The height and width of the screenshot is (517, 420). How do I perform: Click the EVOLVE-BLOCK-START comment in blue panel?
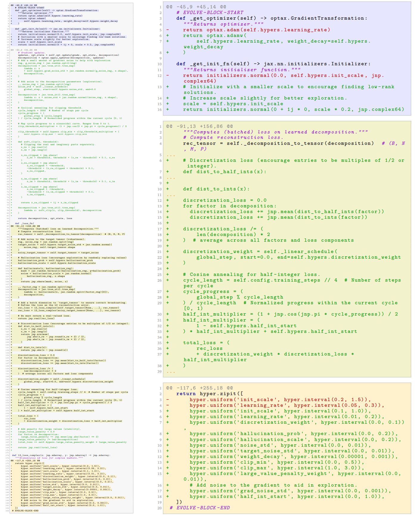point(210,13)
